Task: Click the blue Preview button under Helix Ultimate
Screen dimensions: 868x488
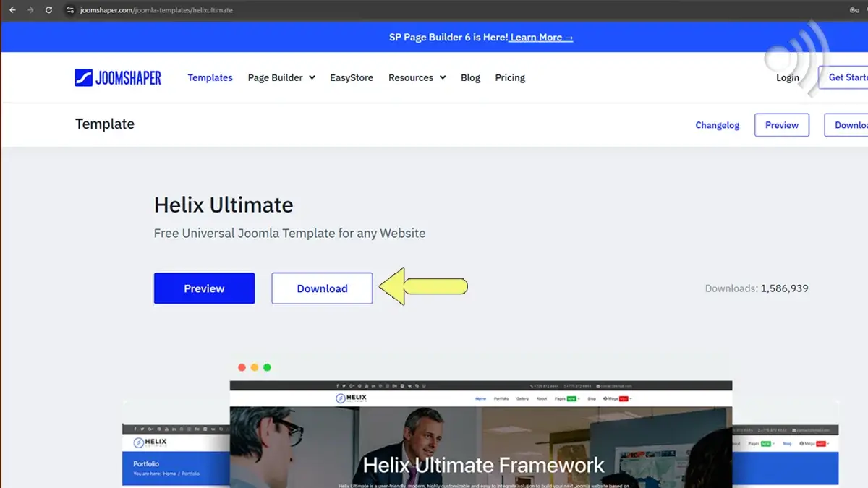Action: (x=204, y=288)
